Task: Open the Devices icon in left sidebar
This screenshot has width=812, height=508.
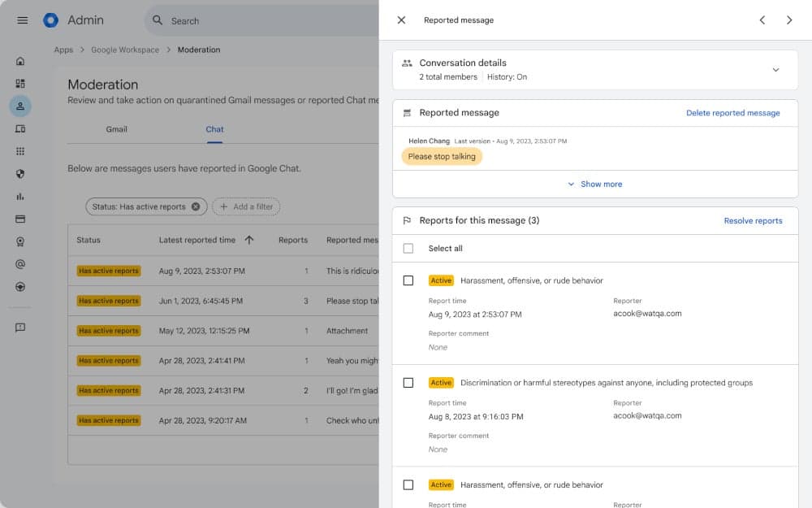Action: (x=21, y=128)
